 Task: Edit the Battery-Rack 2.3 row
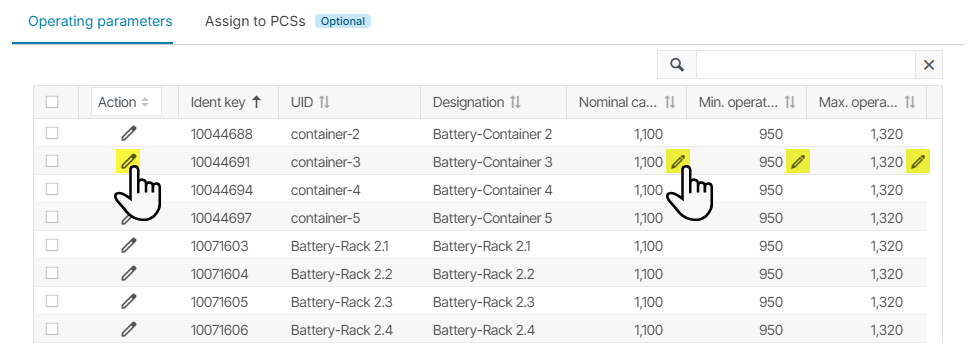coord(129,301)
